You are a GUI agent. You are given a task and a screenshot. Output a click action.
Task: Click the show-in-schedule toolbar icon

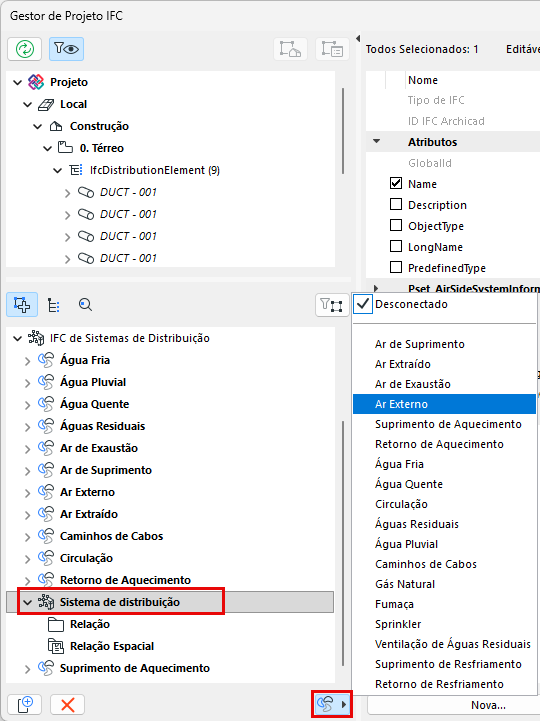(x=332, y=49)
